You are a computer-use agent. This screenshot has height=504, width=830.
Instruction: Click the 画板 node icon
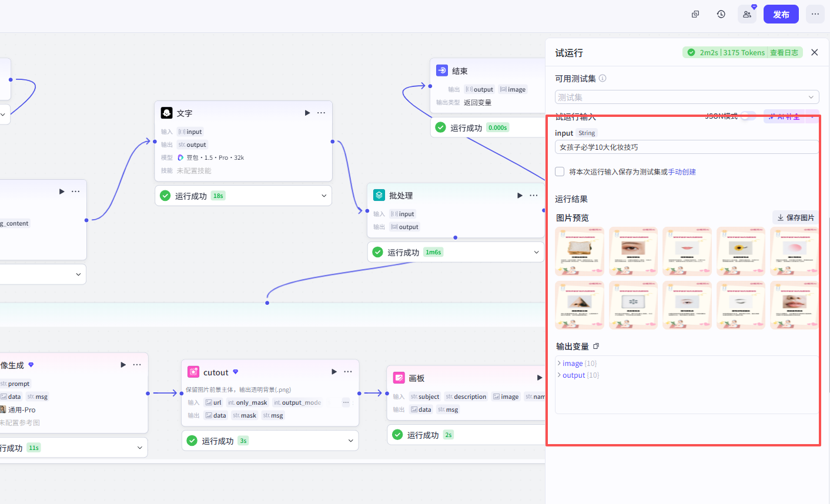coord(399,378)
